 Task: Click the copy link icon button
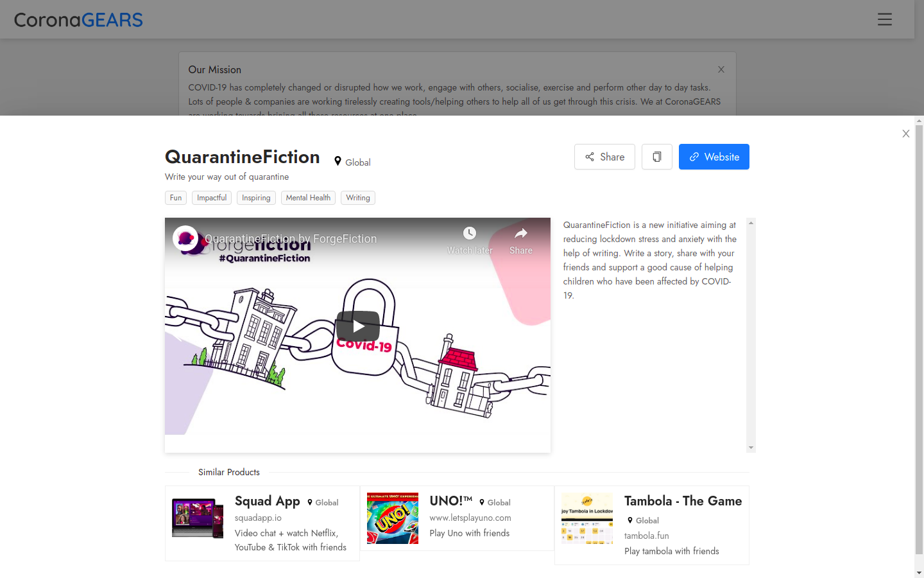point(657,157)
